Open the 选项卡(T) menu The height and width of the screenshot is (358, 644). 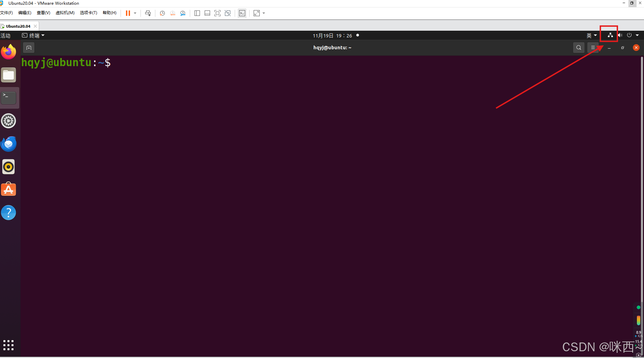point(88,13)
